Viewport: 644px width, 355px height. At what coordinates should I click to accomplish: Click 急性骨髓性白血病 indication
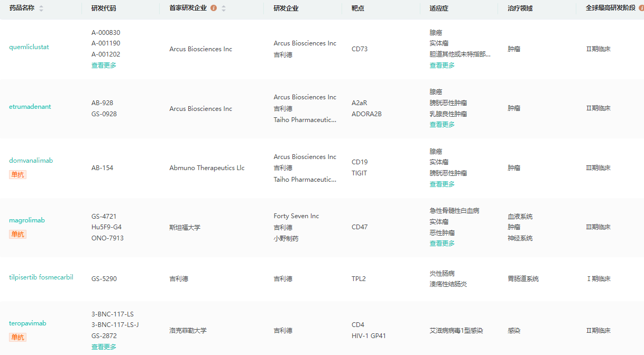[455, 211]
